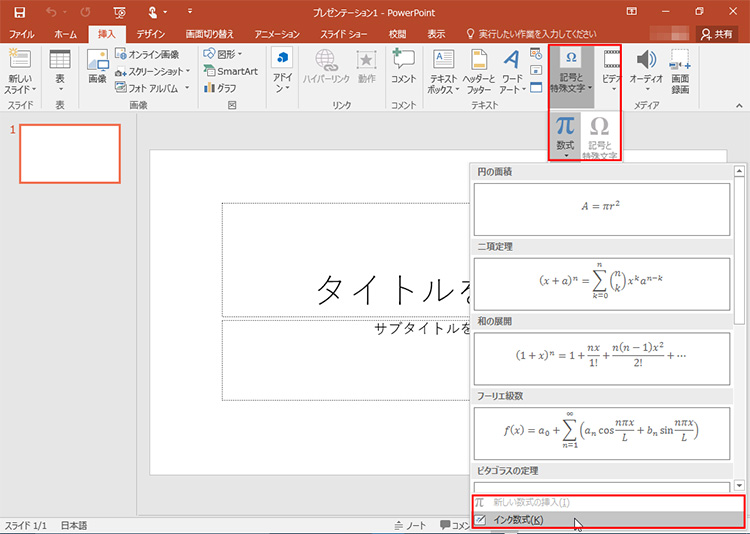Viewport: 750px width, 534px height.
Task: Open the Animation (アニメーション) tab
Action: 277,34
